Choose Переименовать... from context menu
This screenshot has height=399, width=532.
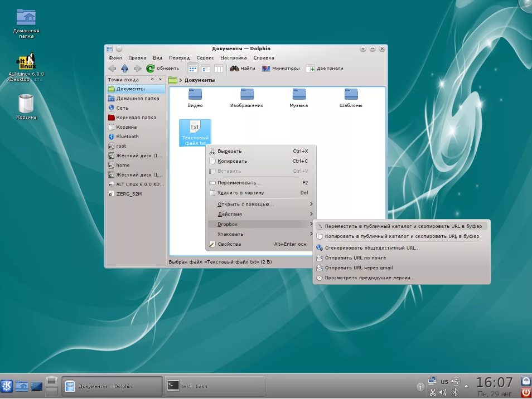tap(260, 183)
